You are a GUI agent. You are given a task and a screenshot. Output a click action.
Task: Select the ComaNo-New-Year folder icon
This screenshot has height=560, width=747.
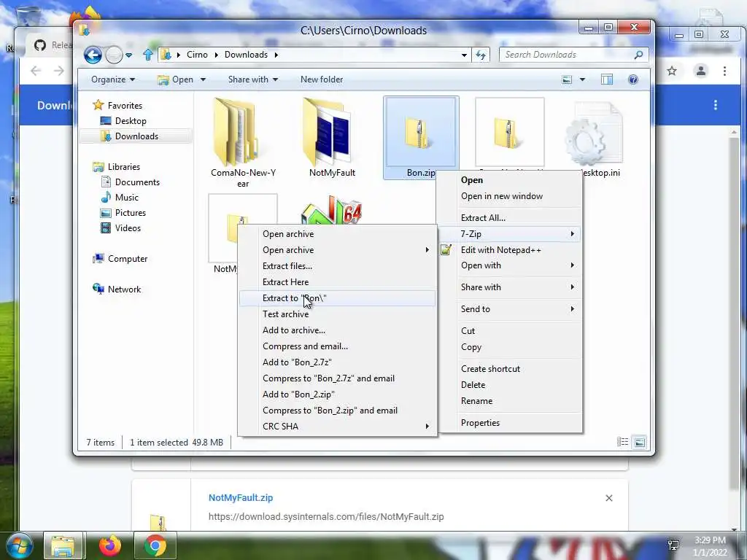(237, 132)
